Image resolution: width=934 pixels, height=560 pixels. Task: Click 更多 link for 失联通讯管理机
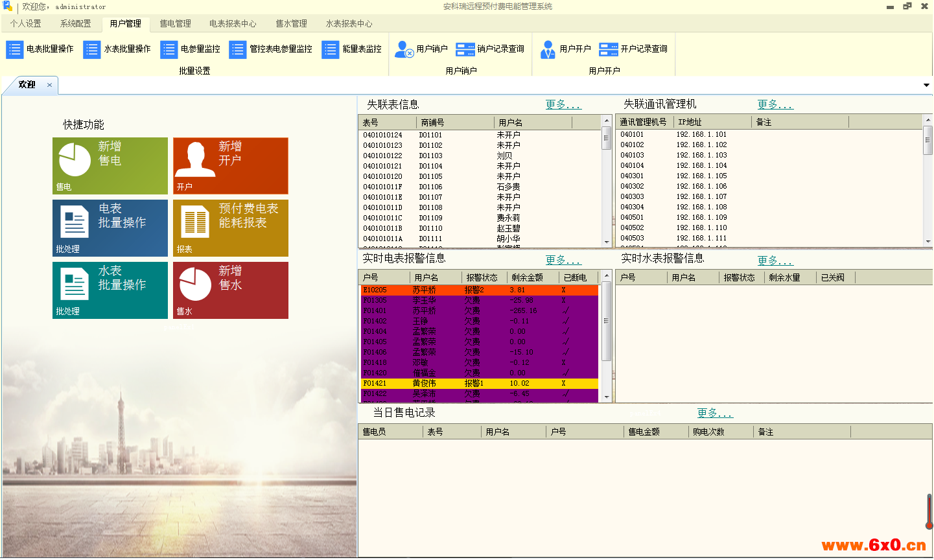[775, 104]
